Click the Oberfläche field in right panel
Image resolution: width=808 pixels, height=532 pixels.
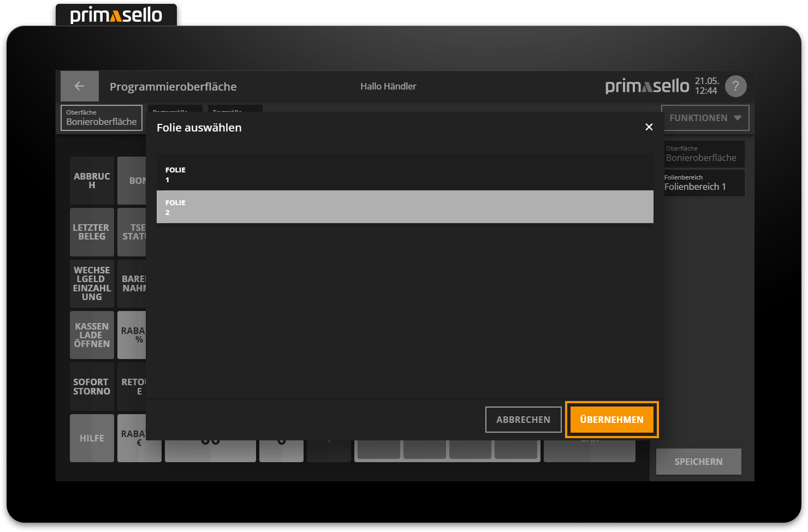704,154
